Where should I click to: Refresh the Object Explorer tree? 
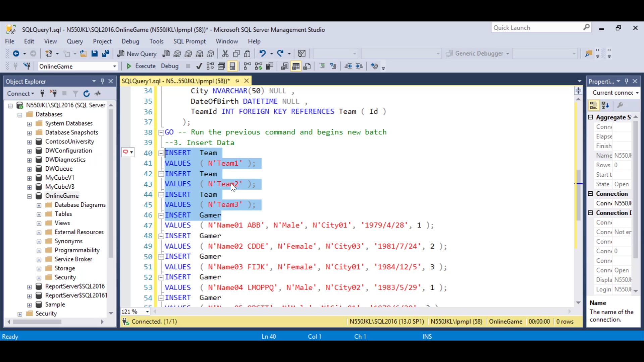86,93
